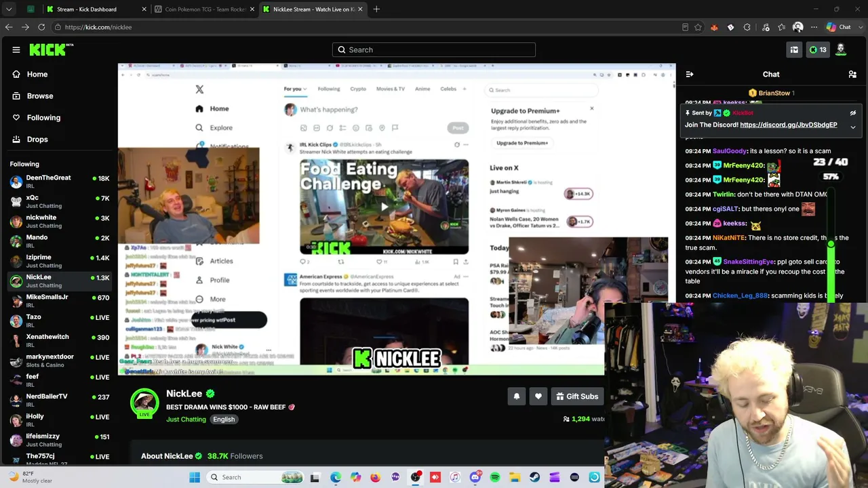Viewport: 868px width, 488px height.
Task: Open NerdBallerTV's channel from Following
Action: pos(60,400)
